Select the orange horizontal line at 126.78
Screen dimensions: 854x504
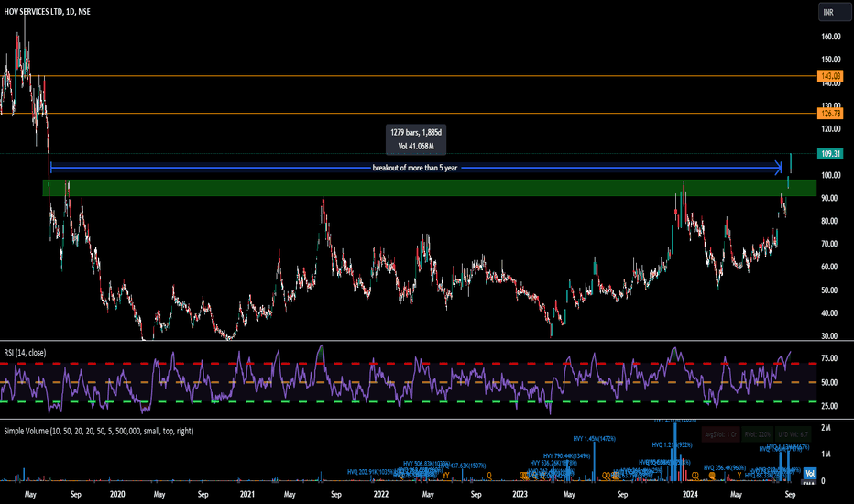coord(409,114)
